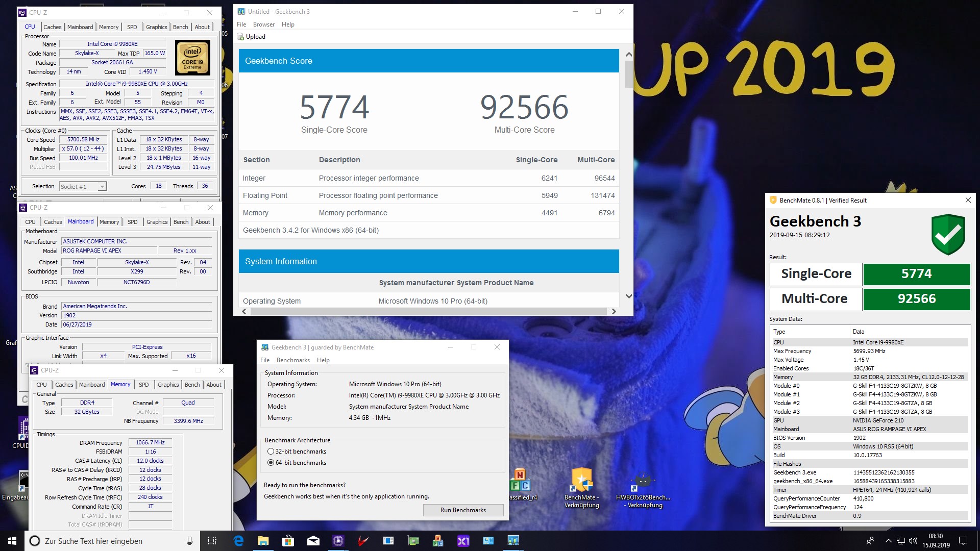Screen dimensions: 980x551
Task: Click the BenchMate green shield checkmark icon
Action: point(948,234)
